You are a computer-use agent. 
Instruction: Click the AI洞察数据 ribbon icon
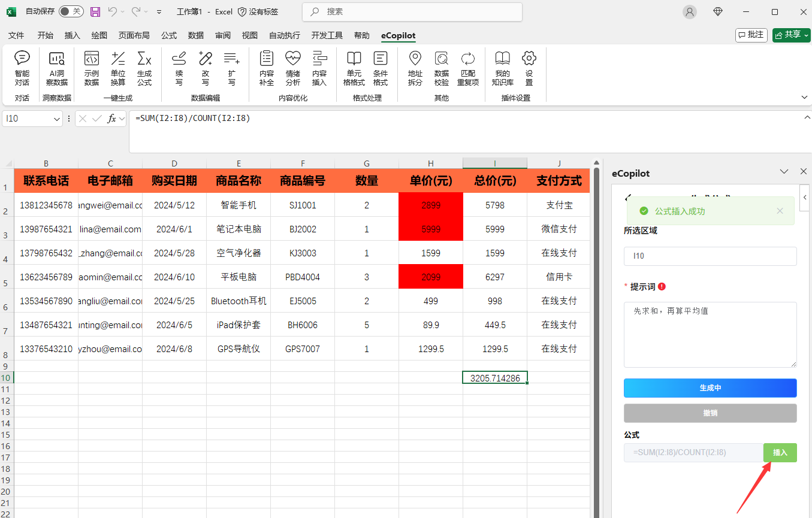coord(57,68)
